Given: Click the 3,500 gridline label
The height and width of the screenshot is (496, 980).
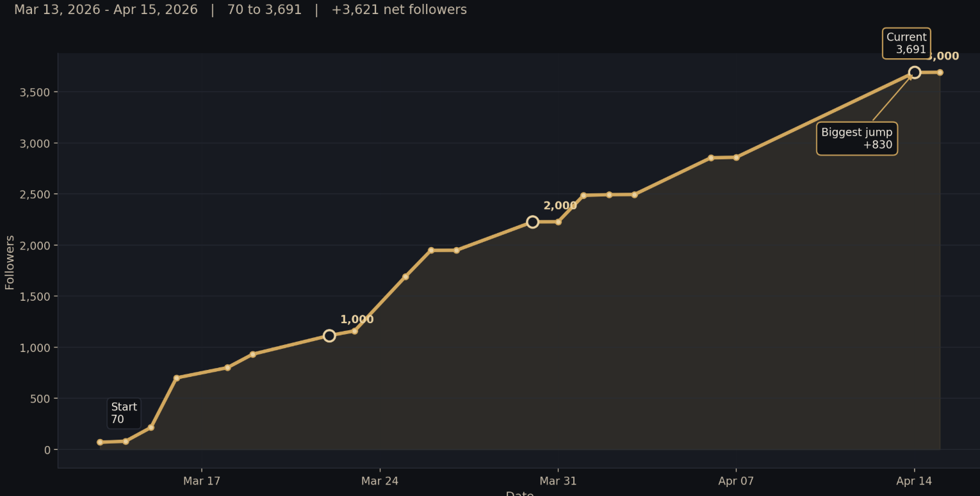Looking at the screenshot, I should [x=33, y=92].
